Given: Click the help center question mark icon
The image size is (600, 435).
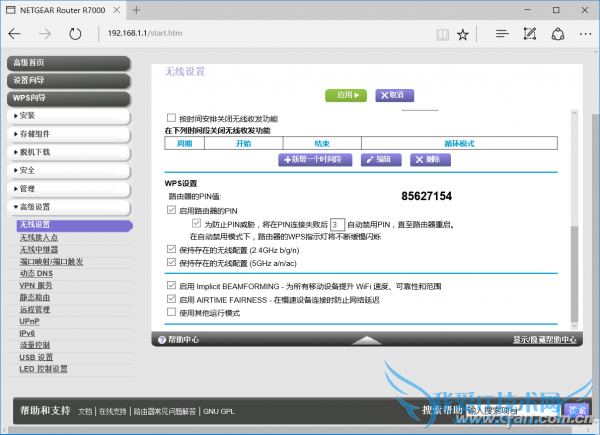Looking at the screenshot, I should coord(161,340).
